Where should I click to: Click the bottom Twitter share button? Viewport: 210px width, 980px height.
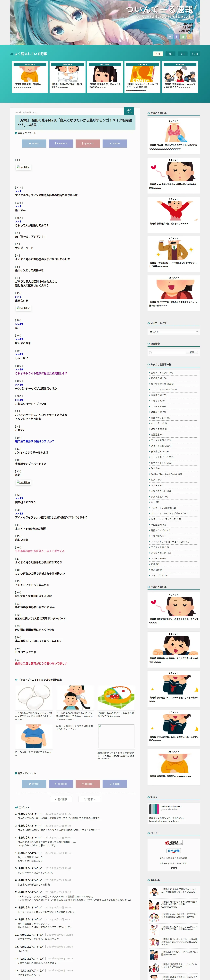[x=34, y=784]
